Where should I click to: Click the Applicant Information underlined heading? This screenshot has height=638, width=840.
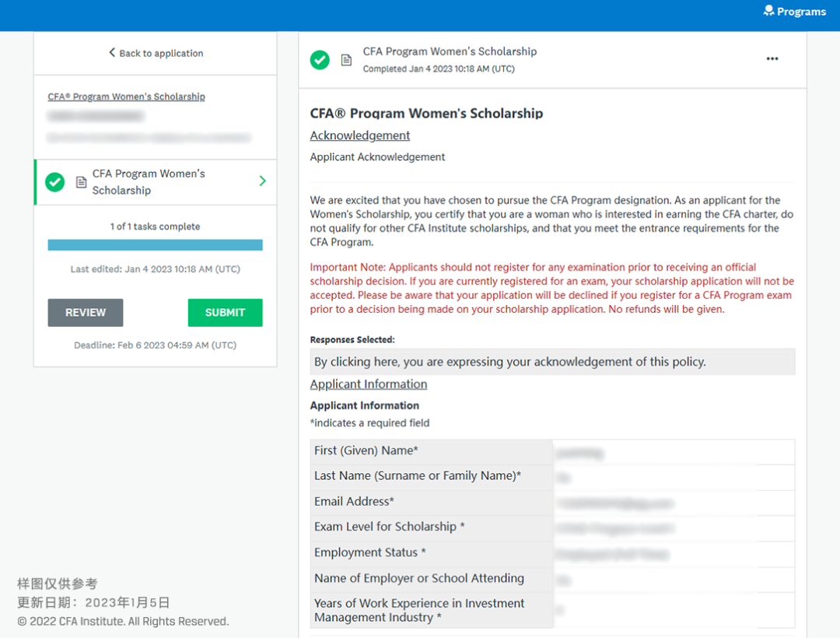coord(368,384)
